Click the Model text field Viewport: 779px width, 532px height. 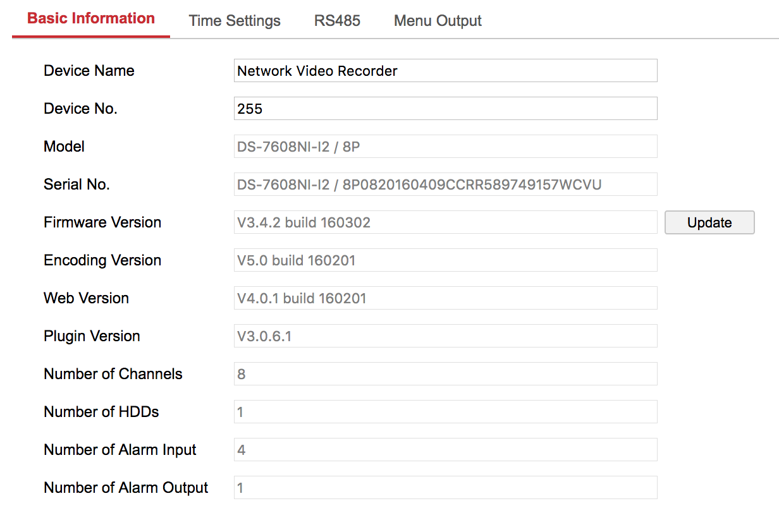pyautogui.click(x=445, y=147)
